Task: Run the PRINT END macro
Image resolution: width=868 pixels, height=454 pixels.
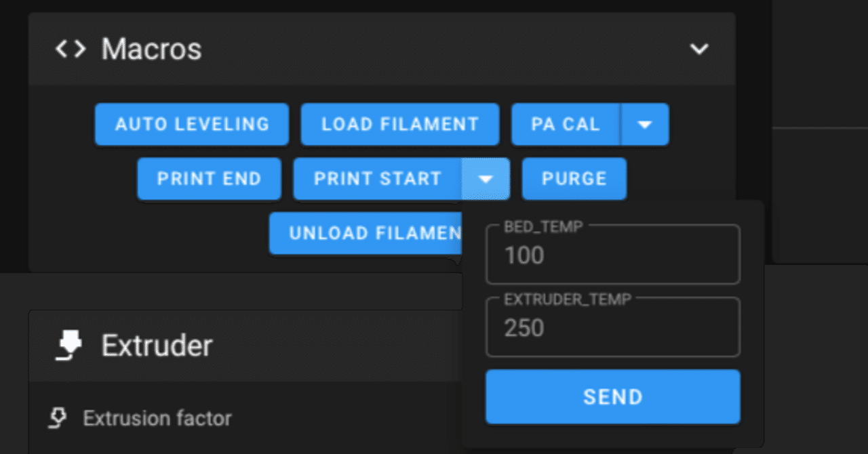Action: 209,179
